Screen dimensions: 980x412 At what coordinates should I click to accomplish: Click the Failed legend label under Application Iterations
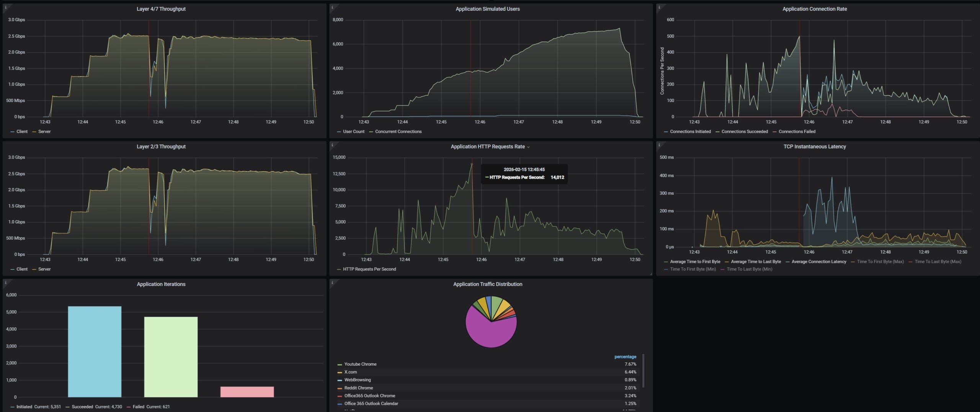pos(138,407)
